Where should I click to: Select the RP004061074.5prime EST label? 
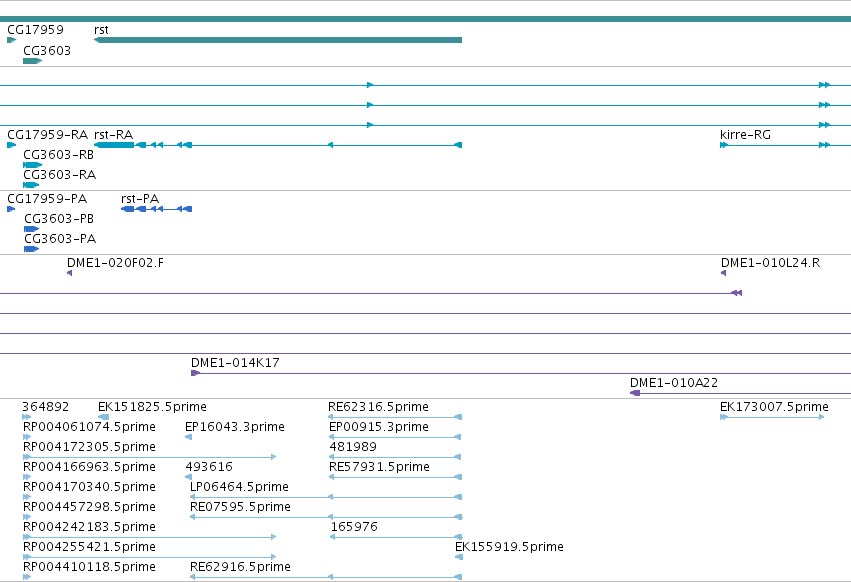tap(89, 427)
